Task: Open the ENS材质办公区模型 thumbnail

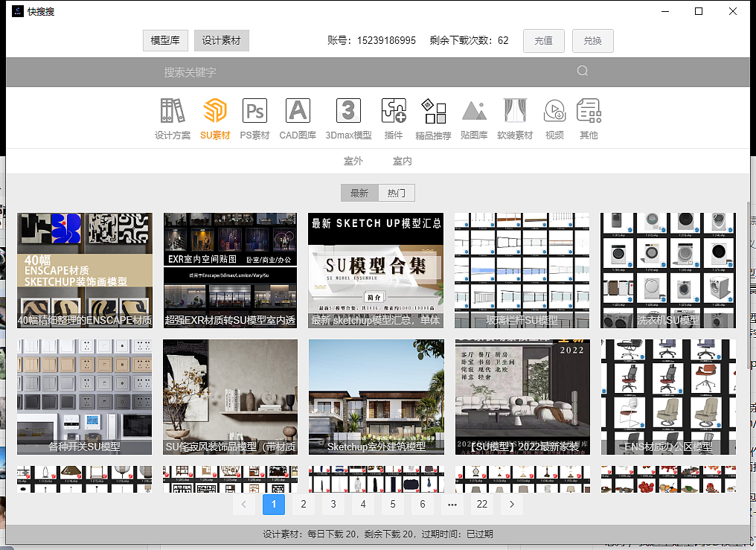Action: (x=668, y=397)
